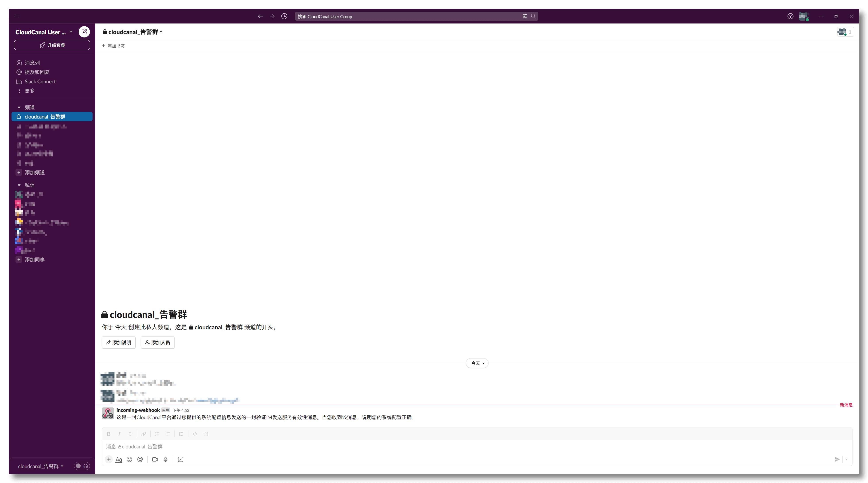The image size is (868, 483).
Task: Go forward in navigation history
Action: (x=272, y=16)
